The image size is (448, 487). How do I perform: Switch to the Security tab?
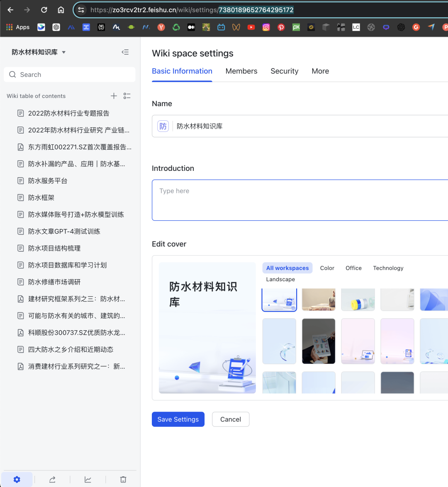click(284, 71)
